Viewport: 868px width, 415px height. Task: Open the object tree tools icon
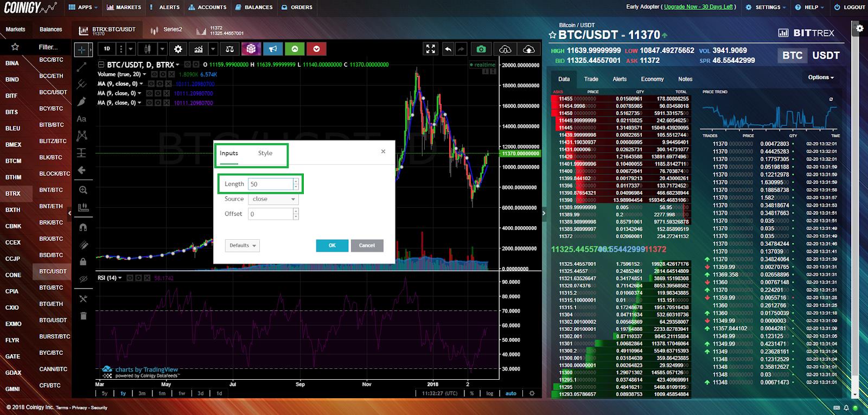[83, 298]
